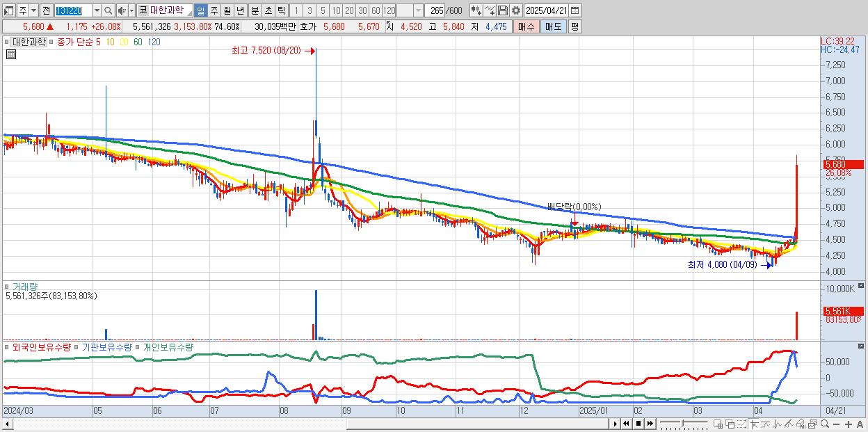Click the diagonal trendline tool icon at bottom
The width and height of the screenshot is (868, 432).
(x=789, y=424)
